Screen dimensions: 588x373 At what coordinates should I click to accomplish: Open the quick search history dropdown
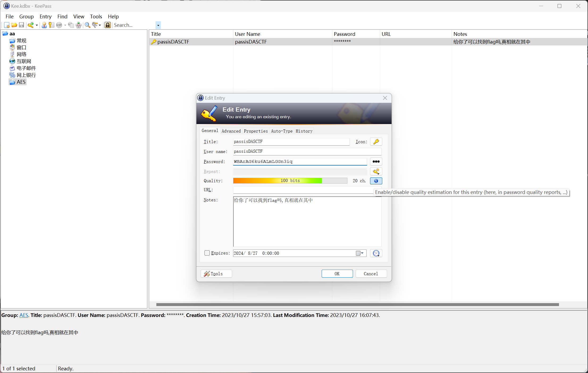pos(158,25)
